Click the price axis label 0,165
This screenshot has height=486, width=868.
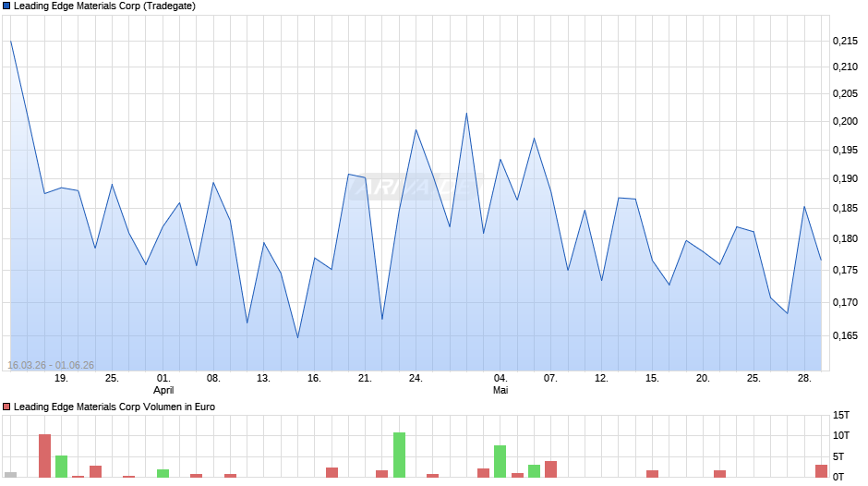(845, 335)
